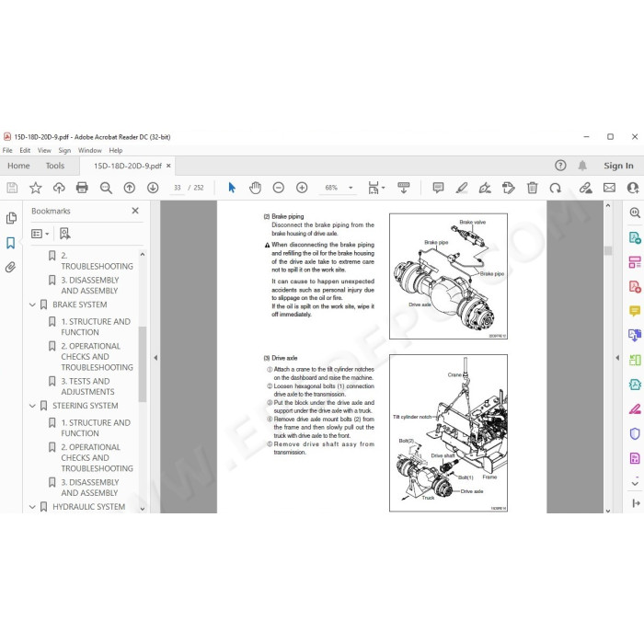The height and width of the screenshot is (644, 644).
Task: Add file to starred with star icon
Action: pos(36,188)
